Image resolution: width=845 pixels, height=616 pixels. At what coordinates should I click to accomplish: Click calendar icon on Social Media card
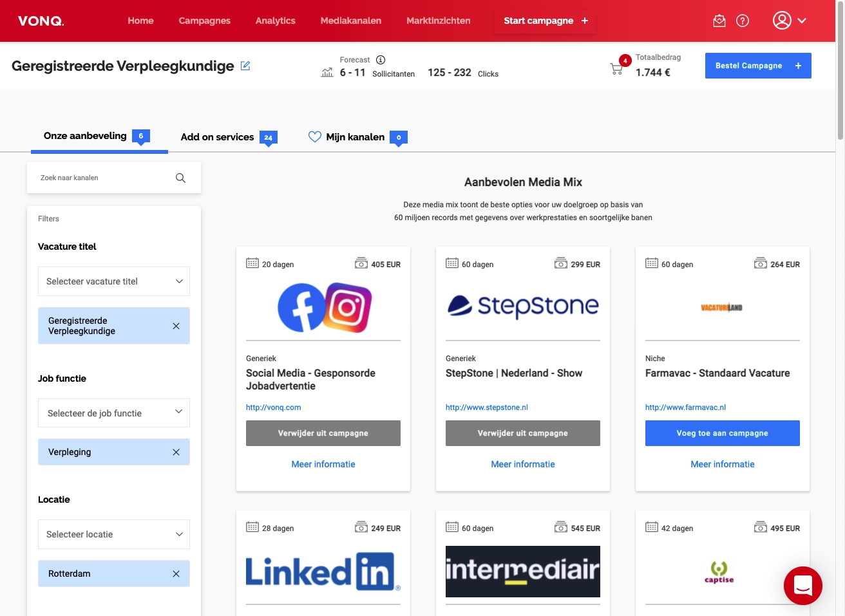pos(252,263)
